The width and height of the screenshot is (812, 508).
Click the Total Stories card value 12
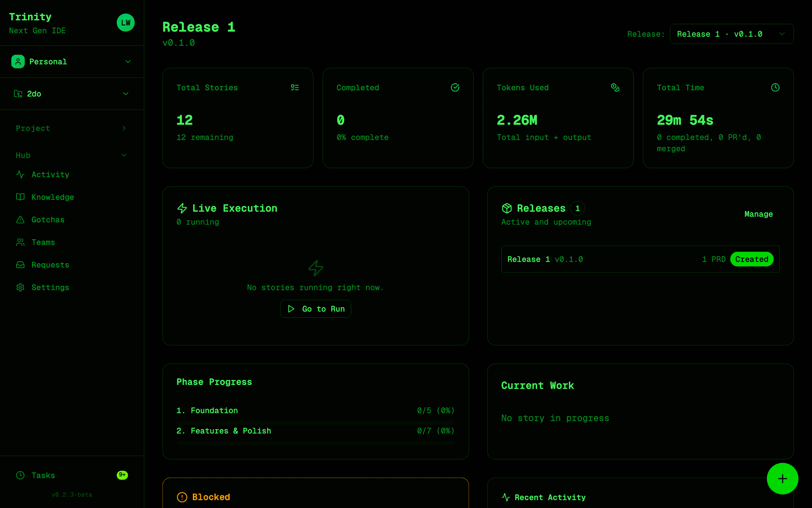pos(185,120)
